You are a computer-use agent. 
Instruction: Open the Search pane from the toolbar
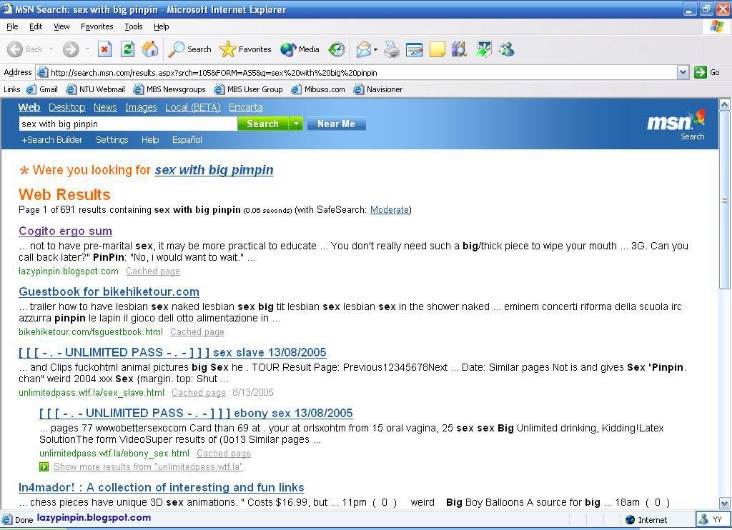(190, 49)
